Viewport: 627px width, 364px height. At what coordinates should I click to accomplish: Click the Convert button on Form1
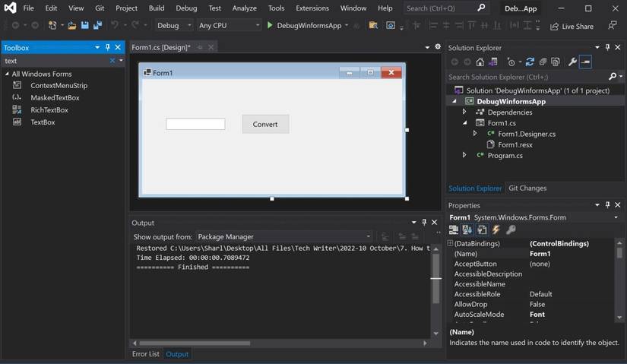[x=265, y=124]
